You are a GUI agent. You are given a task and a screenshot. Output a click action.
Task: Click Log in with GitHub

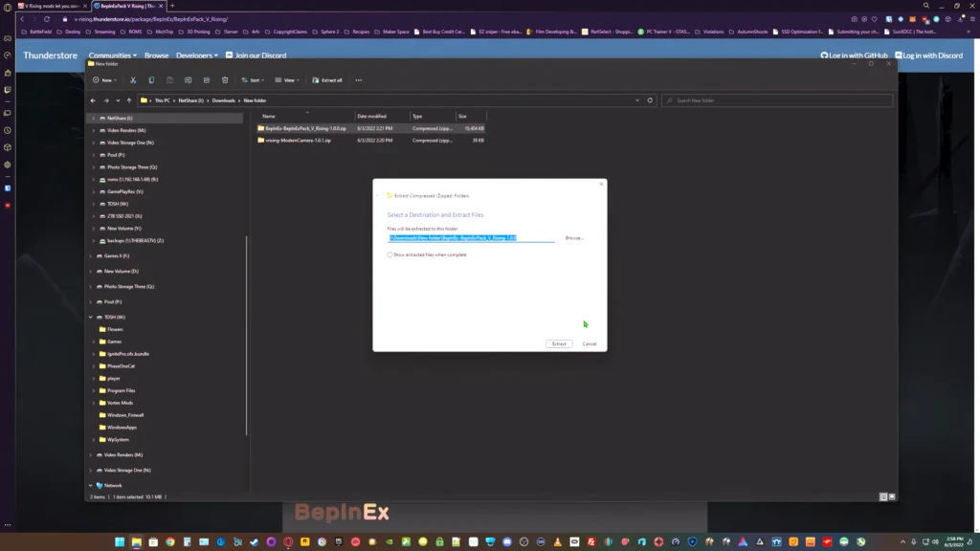(854, 55)
